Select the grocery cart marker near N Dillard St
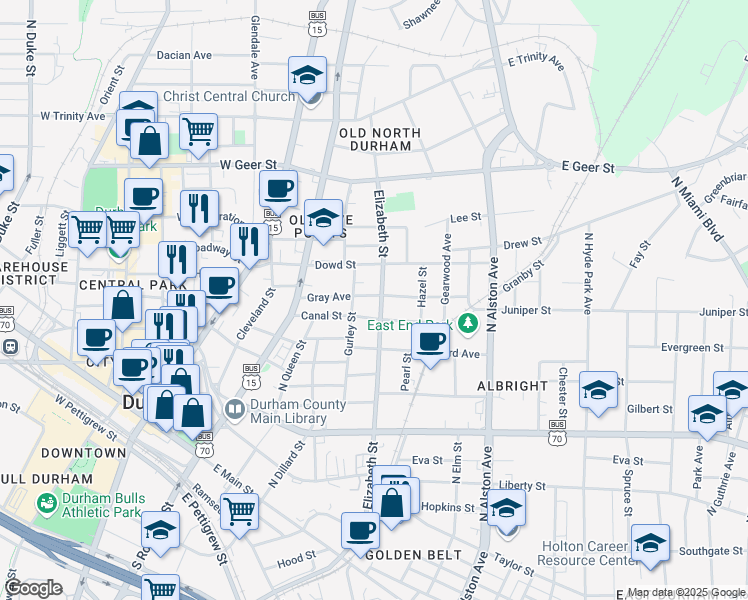748x600 pixels. point(239,512)
